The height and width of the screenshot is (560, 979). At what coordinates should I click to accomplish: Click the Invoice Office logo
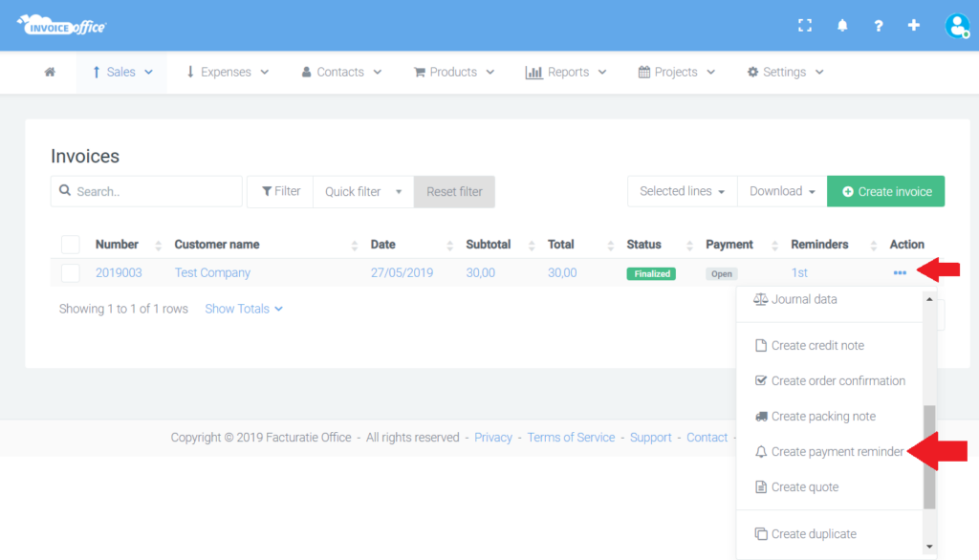pyautogui.click(x=62, y=25)
